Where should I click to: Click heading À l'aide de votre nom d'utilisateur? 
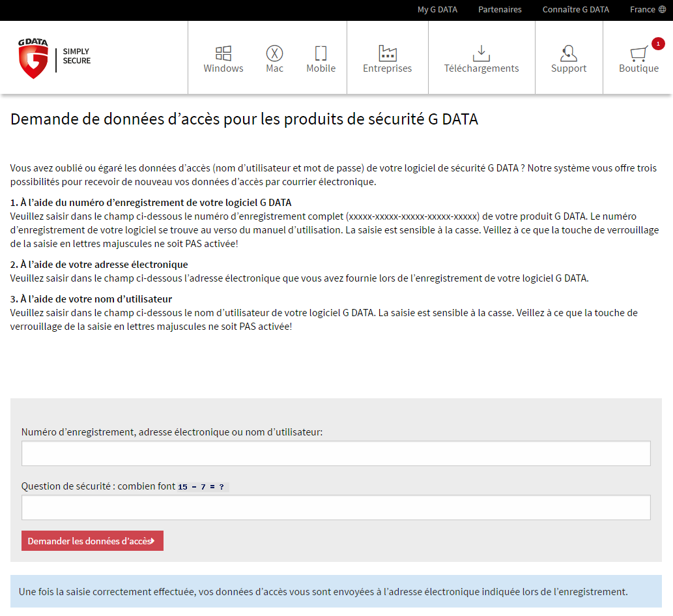pyautogui.click(x=91, y=299)
